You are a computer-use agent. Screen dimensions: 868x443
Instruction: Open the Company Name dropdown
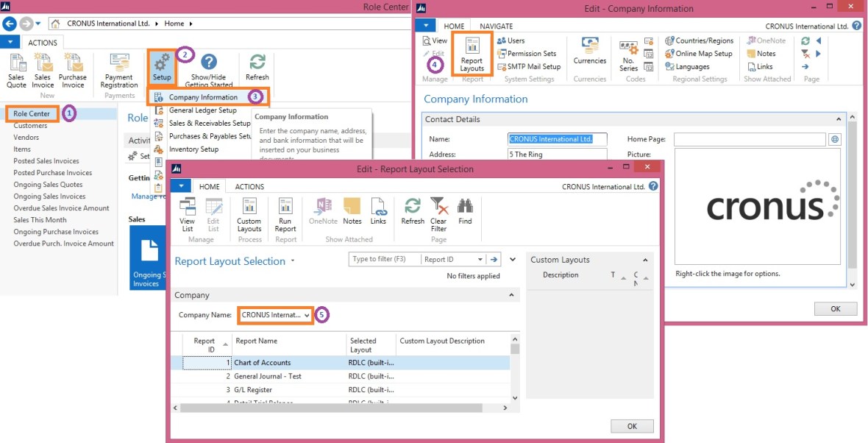coord(307,315)
